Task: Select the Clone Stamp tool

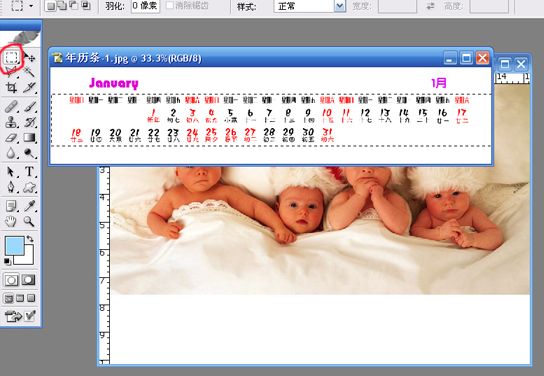Action: pyautogui.click(x=11, y=122)
